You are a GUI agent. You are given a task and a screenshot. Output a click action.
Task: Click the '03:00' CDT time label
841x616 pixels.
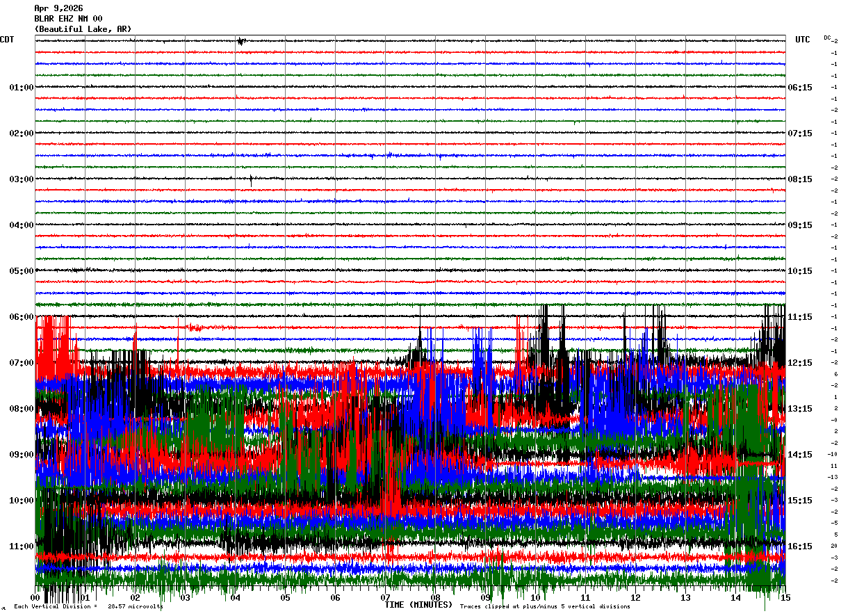pyautogui.click(x=22, y=179)
